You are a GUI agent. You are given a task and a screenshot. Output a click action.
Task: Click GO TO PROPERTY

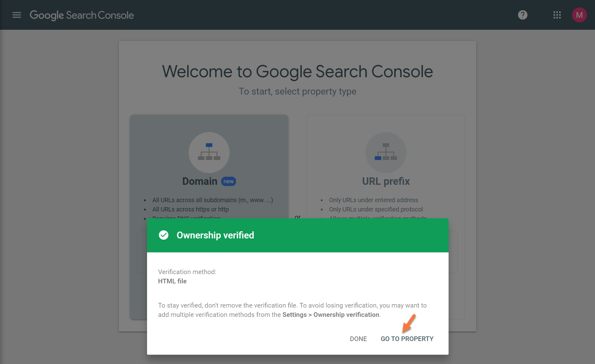[407, 339]
